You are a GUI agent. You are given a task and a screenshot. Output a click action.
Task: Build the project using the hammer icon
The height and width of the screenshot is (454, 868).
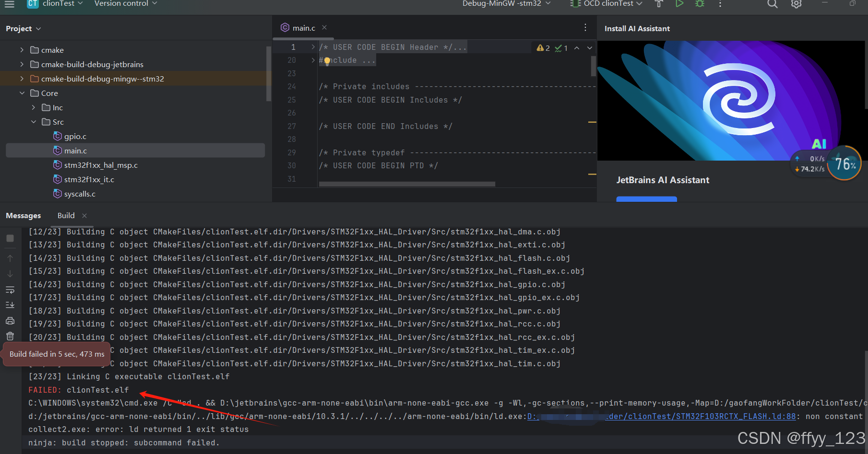(658, 4)
